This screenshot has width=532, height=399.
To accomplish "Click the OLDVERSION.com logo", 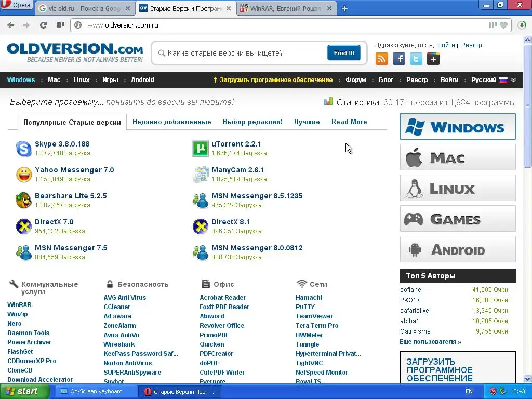I will pyautogui.click(x=75, y=52).
